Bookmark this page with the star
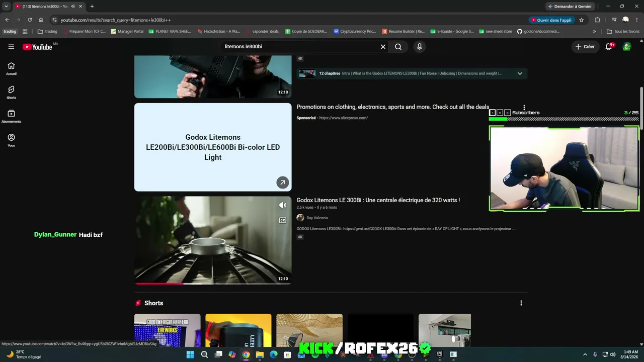The width and height of the screenshot is (644, 362). (x=582, y=20)
